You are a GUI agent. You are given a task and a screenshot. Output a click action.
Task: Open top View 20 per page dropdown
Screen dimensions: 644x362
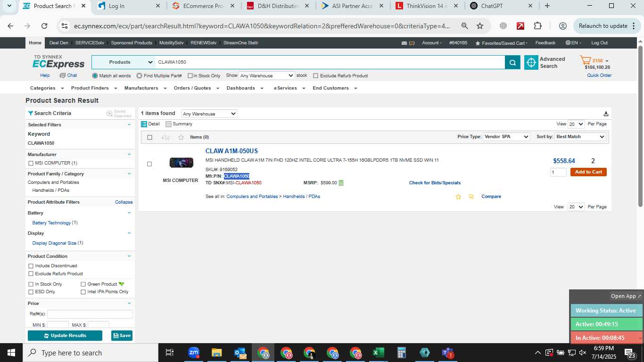tap(576, 124)
